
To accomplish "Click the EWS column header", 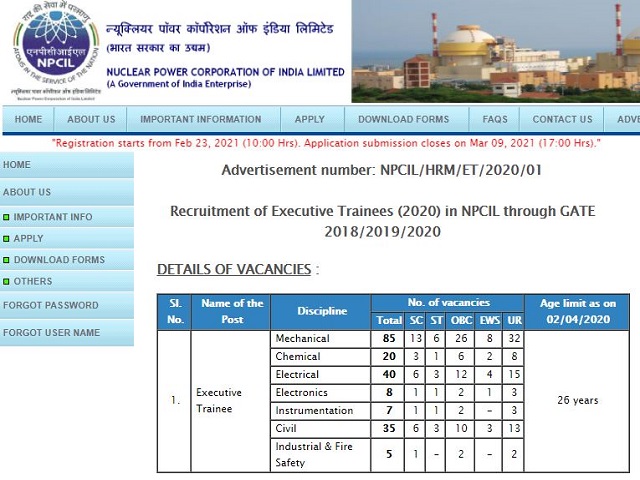I will click(489, 320).
